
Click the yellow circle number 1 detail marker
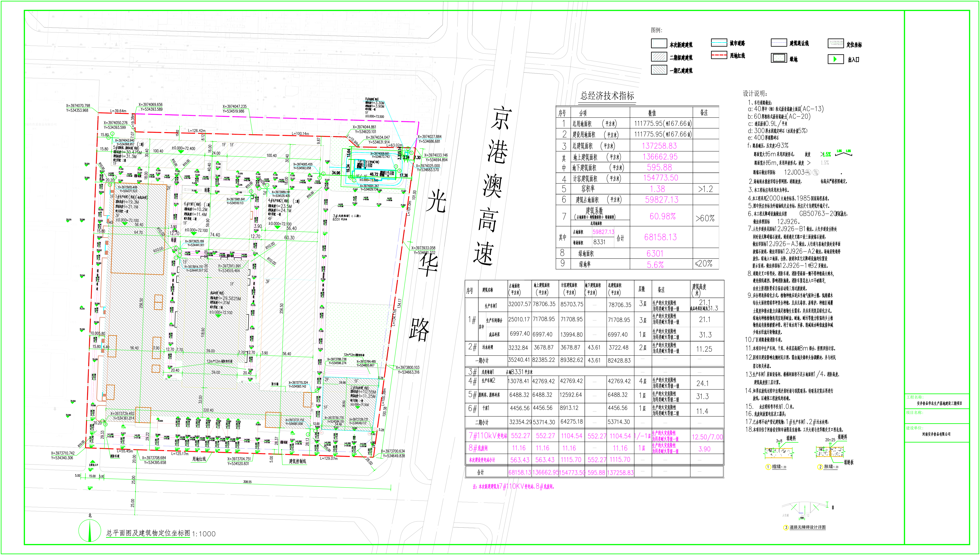(768, 467)
